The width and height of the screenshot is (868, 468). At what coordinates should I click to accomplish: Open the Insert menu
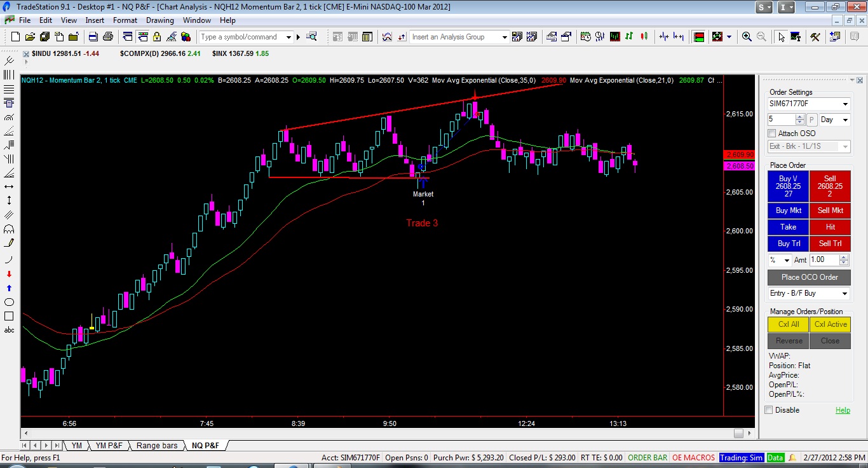tap(95, 20)
